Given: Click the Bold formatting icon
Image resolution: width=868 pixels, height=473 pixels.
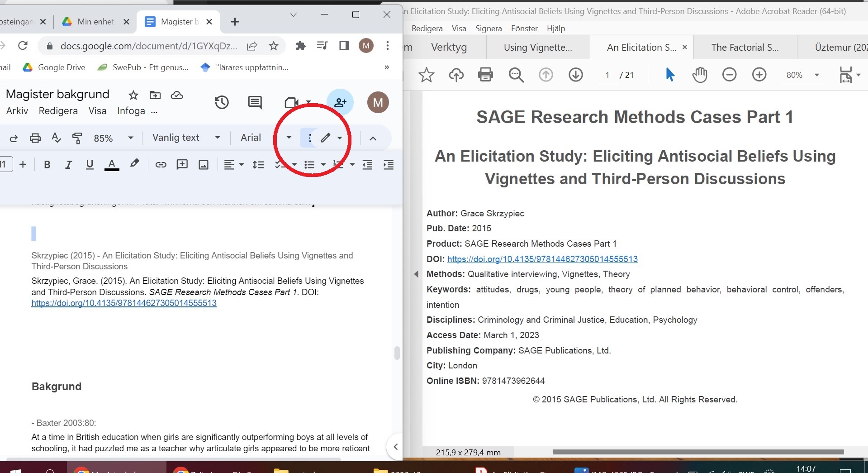Looking at the screenshot, I should click(47, 165).
